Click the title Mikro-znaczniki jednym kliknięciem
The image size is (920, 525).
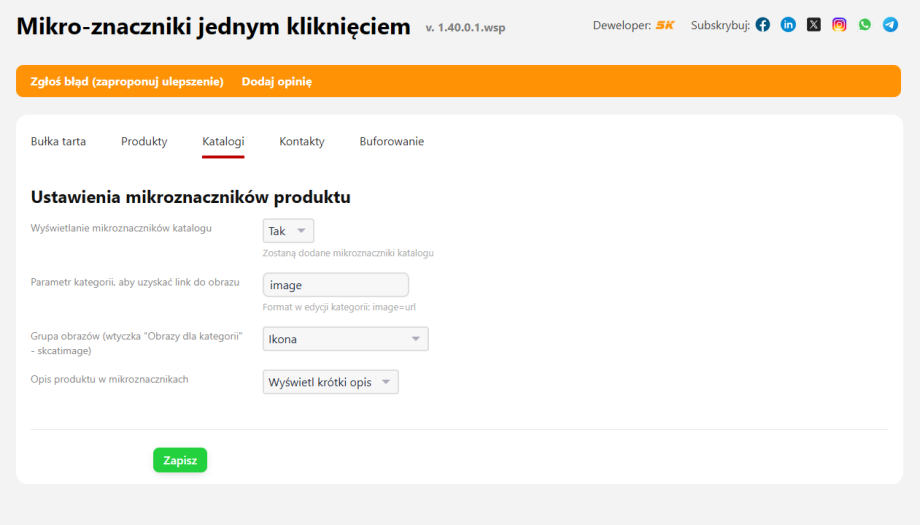[214, 26]
